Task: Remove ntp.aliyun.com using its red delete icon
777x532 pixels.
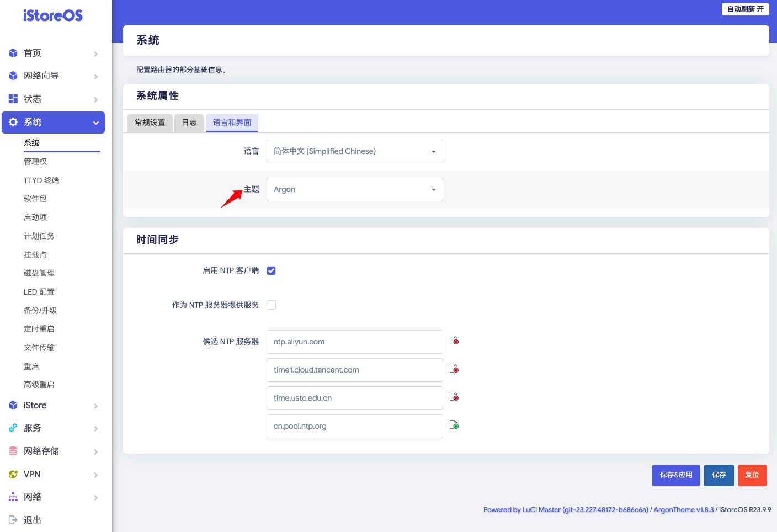Action: pos(454,341)
